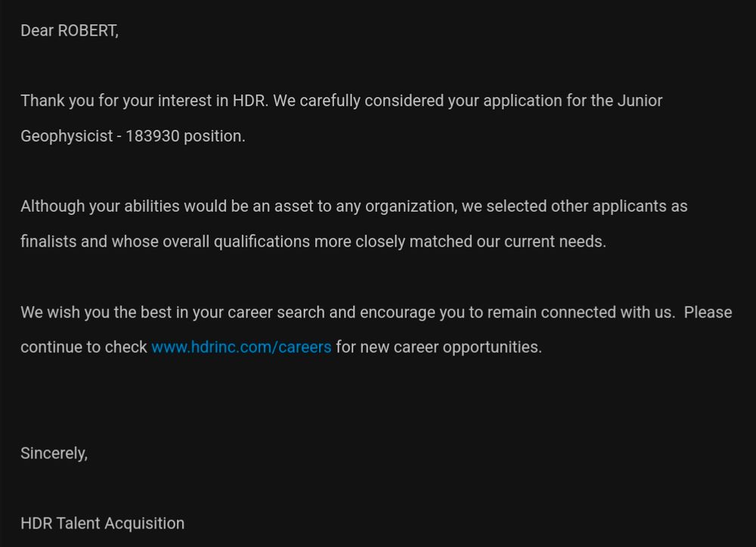Click the word 'position.' after the job number
The image size is (756, 547).
point(215,136)
